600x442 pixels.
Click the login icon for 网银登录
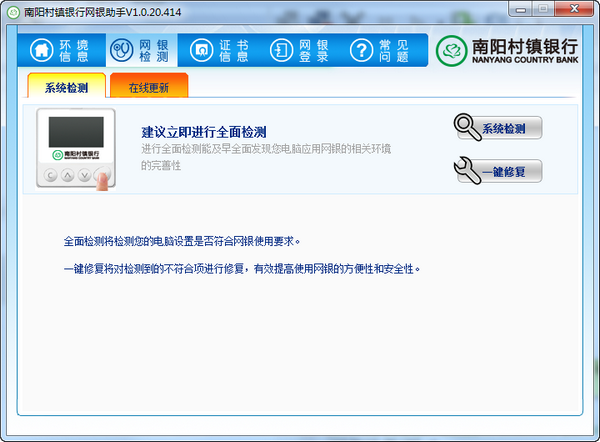(281, 51)
